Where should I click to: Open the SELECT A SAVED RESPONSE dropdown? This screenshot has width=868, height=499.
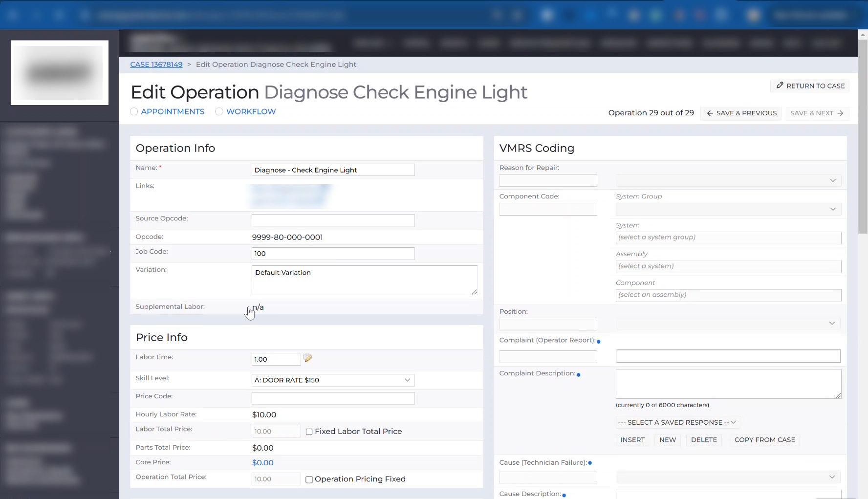click(x=677, y=422)
